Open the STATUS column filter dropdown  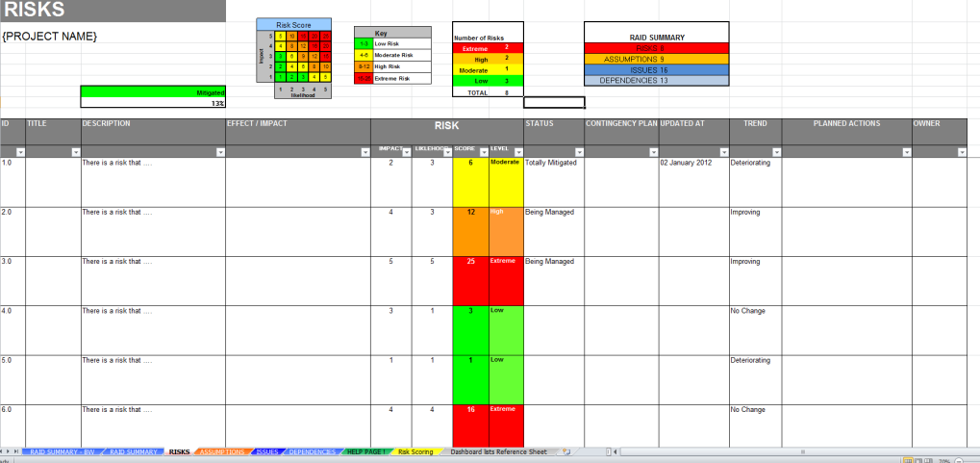coord(579,152)
